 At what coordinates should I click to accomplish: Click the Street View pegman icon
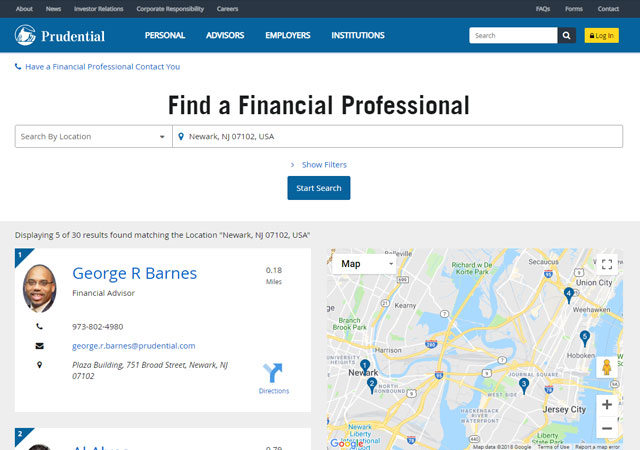607,367
